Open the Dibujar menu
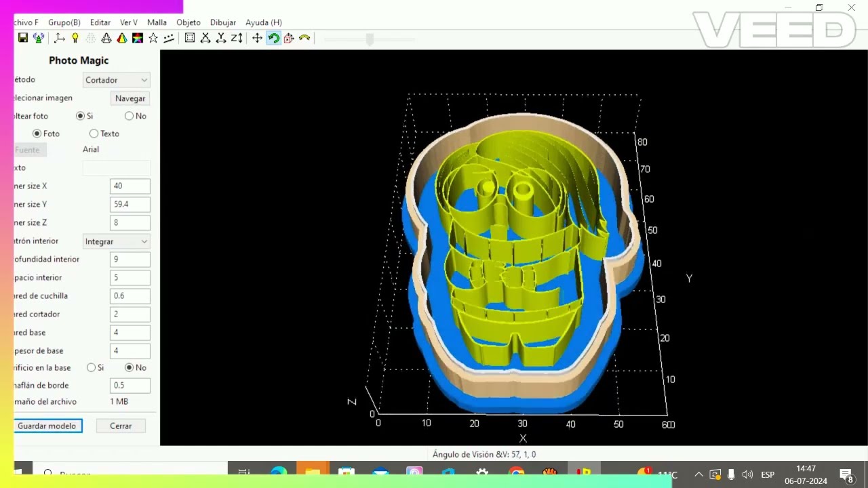Viewport: 868px width, 488px height. 223,22
